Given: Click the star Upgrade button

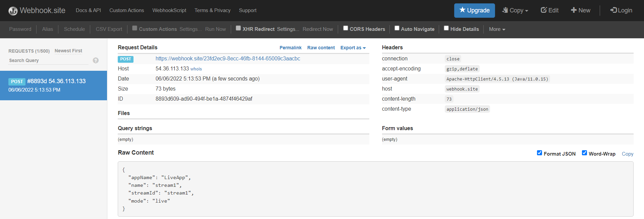Looking at the screenshot, I should [474, 10].
